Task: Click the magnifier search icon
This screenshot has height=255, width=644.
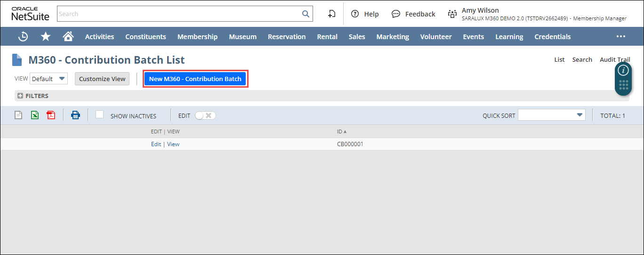Action: tap(306, 14)
